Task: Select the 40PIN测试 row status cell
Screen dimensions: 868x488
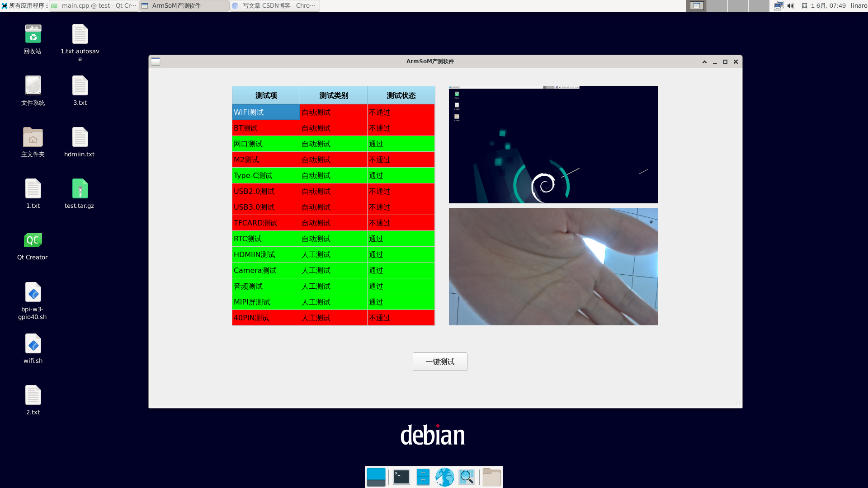Action: (x=401, y=318)
